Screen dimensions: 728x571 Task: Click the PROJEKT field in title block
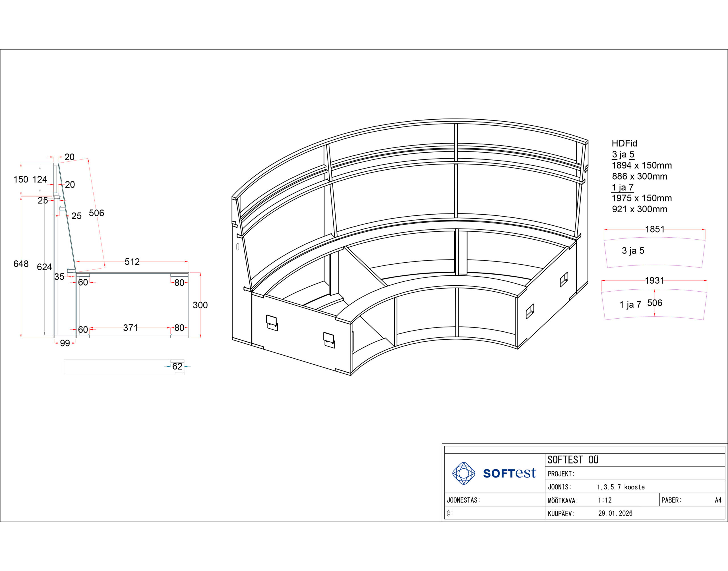561,474
